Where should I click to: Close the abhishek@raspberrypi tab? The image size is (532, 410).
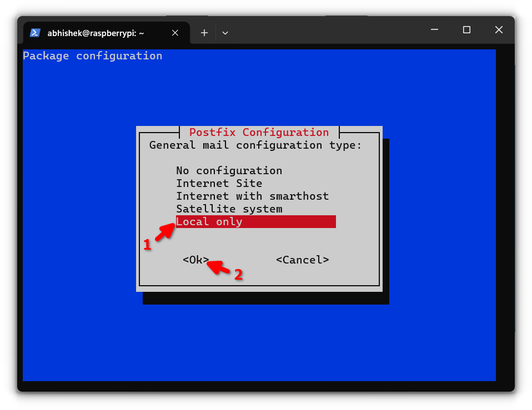(175, 33)
